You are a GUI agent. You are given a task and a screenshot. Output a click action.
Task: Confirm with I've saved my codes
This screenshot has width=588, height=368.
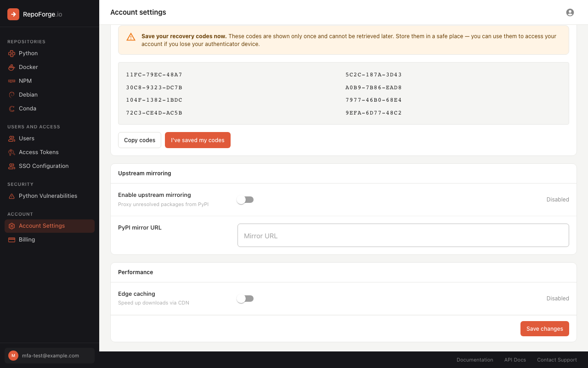[x=198, y=140]
